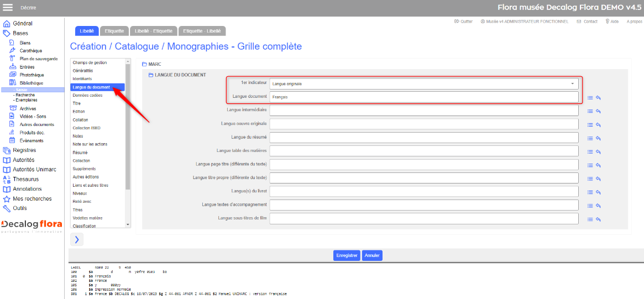Click the Annuler button
Viewport: 644px width, 299px height.
372,255
